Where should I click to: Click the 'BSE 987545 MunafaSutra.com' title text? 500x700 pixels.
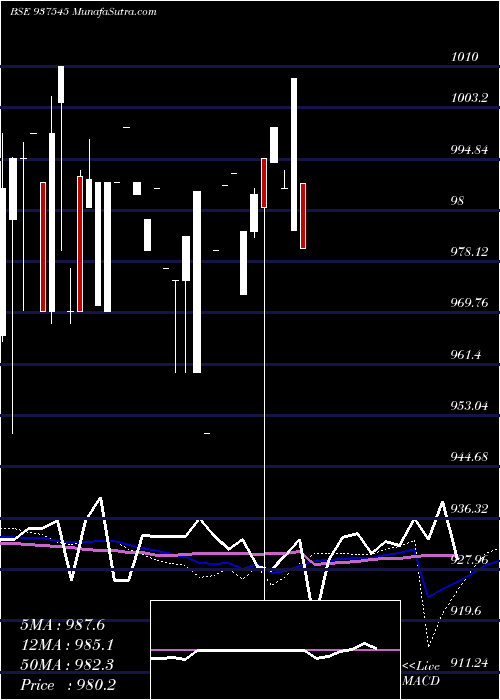[x=83, y=12]
